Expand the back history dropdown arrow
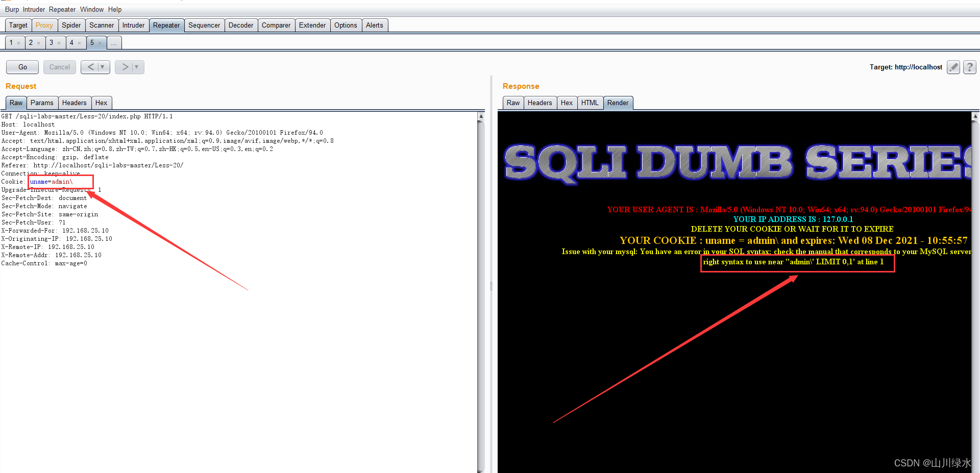This screenshot has width=980, height=473. pos(103,67)
